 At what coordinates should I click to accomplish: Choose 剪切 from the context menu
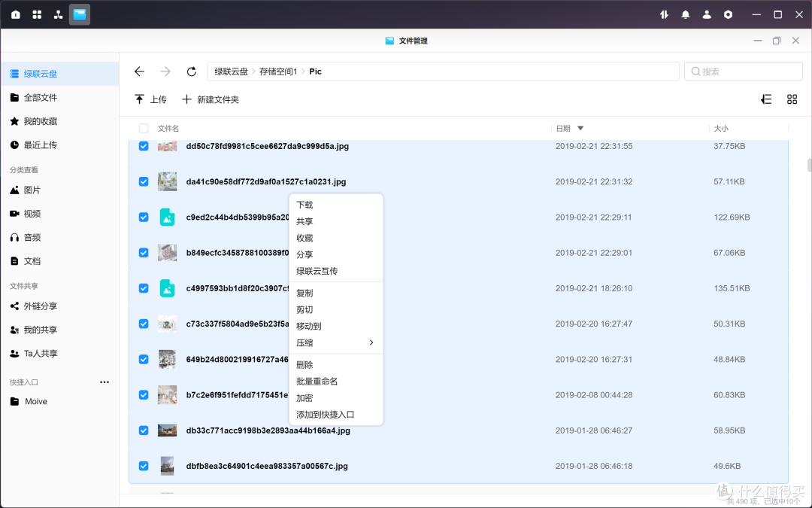point(335,310)
